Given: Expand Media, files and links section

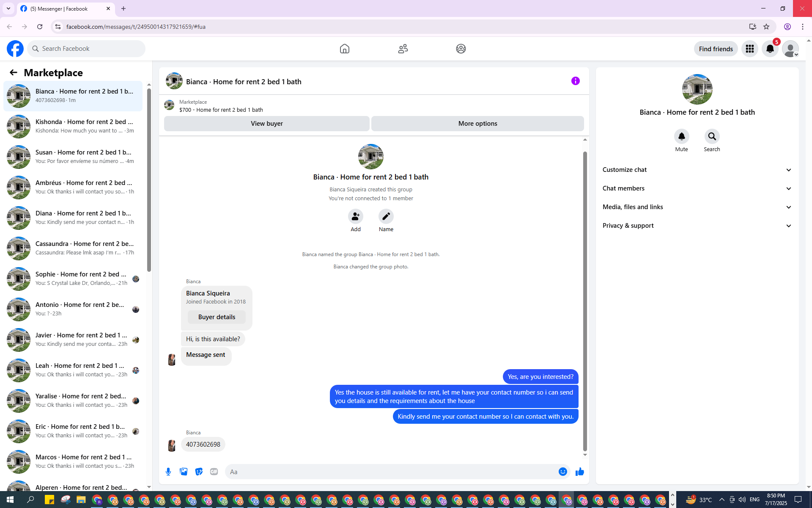Looking at the screenshot, I should [x=697, y=207].
